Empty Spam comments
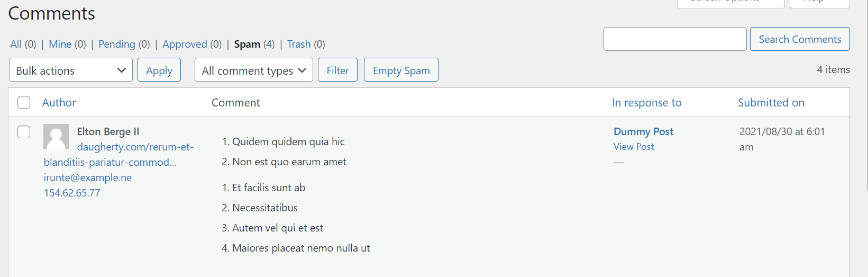Image resolution: width=868 pixels, height=277 pixels. pos(401,70)
